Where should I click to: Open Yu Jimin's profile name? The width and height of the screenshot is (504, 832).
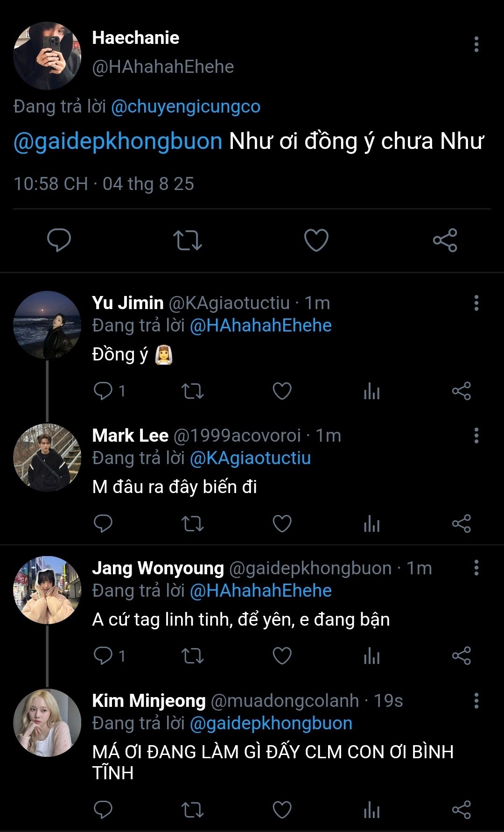pyautogui.click(x=128, y=303)
